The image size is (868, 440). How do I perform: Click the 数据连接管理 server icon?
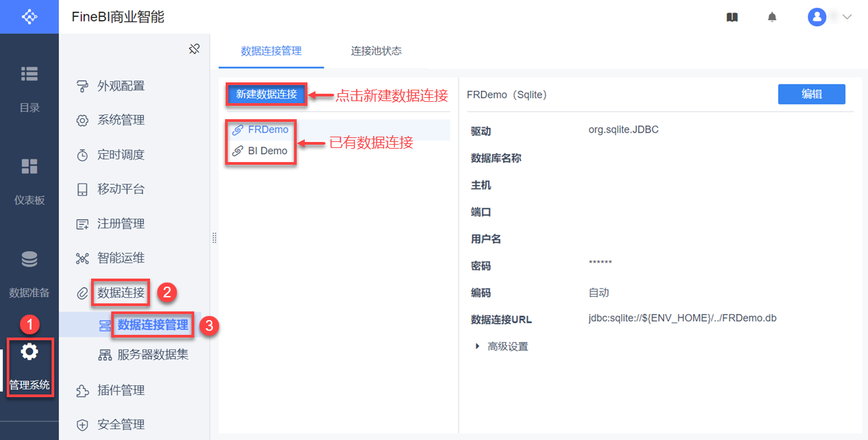tap(105, 325)
